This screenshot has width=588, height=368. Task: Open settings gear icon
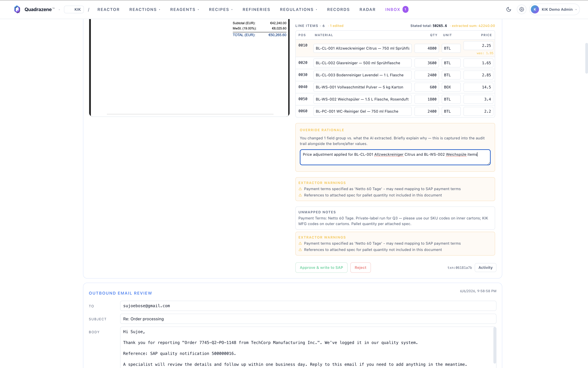click(521, 9)
